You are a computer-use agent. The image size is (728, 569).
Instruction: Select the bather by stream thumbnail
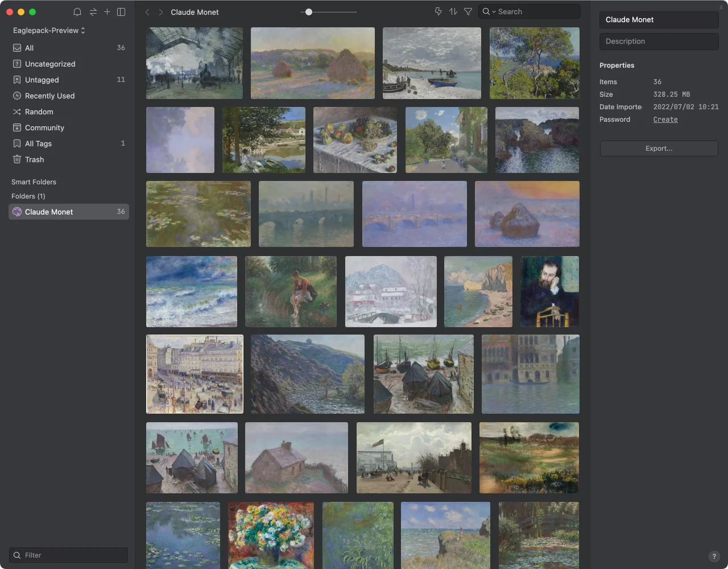[291, 291]
